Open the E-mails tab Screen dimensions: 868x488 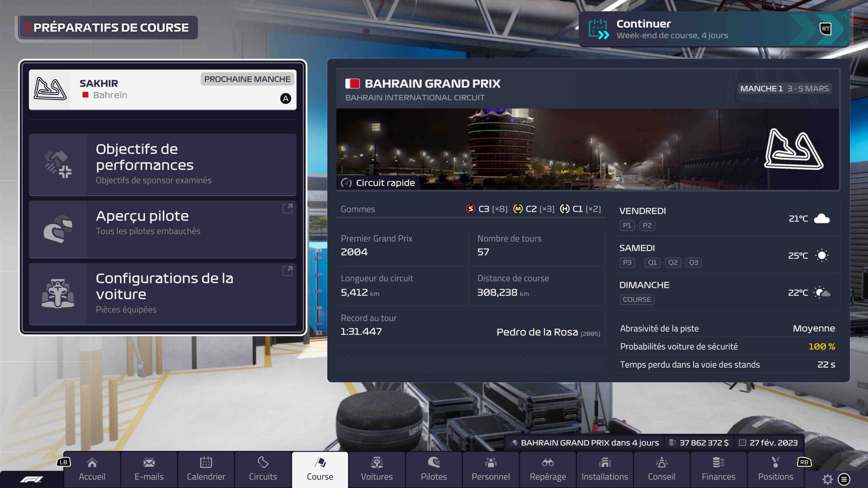click(x=149, y=469)
